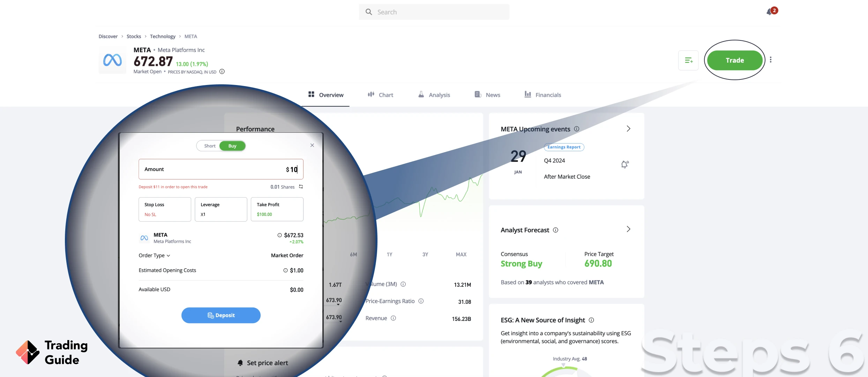Open the Overview tab
This screenshot has height=377, width=868.
(326, 95)
